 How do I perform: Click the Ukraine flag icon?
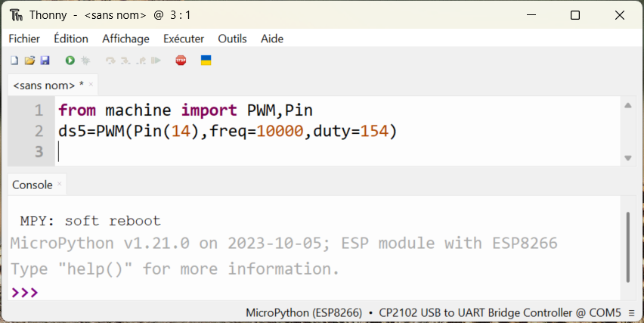(x=206, y=61)
